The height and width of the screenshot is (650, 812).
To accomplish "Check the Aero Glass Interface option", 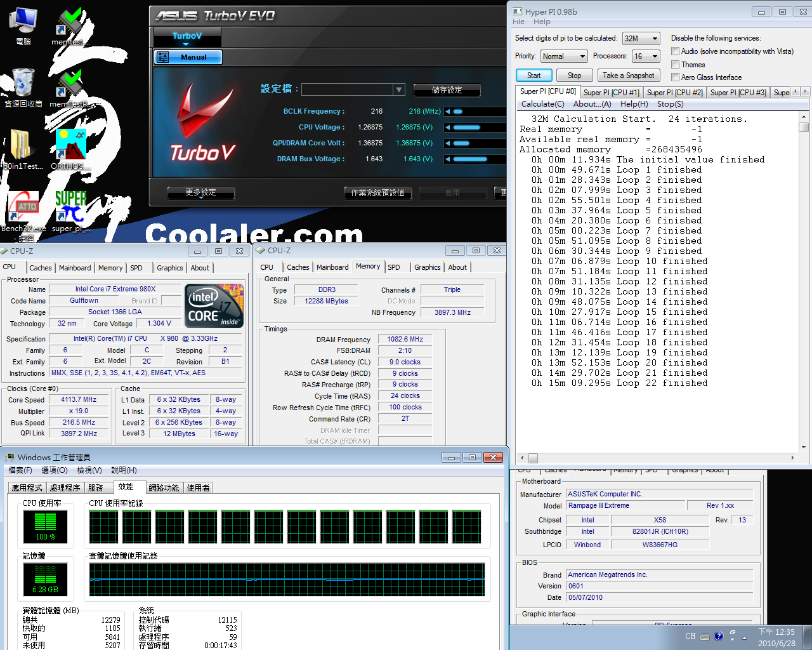I will 675,77.
